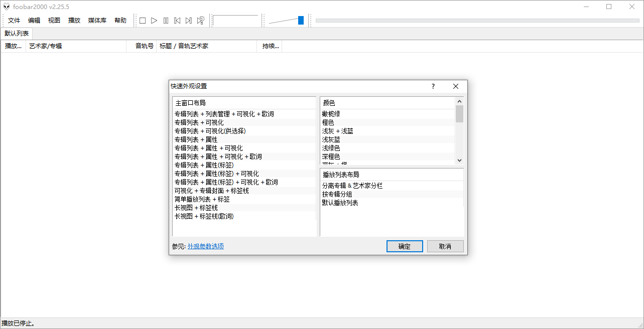This screenshot has width=644, height=329.
Task: Dismiss the dialog with the 取消 button
Action: (x=445, y=246)
